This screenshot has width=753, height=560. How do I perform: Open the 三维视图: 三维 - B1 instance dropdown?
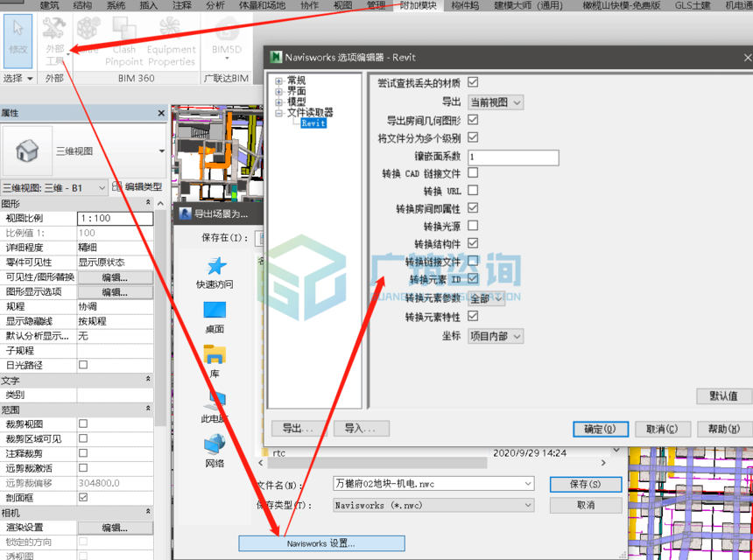pyautogui.click(x=102, y=188)
